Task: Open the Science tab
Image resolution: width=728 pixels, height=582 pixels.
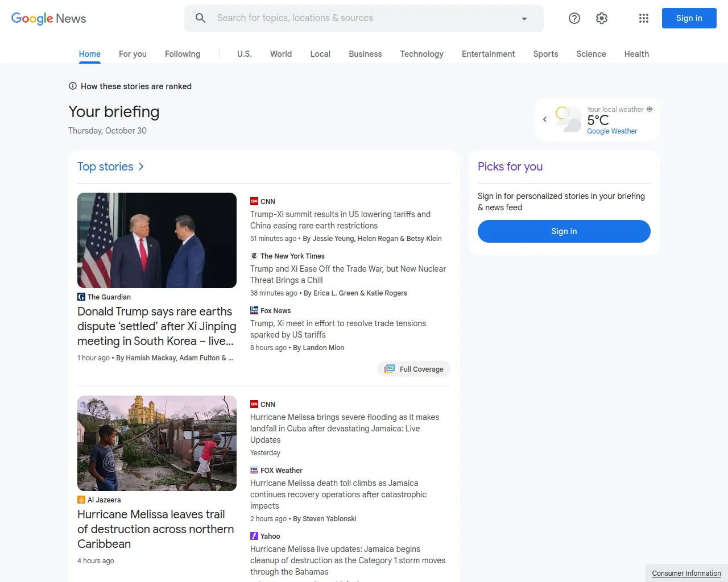Action: click(591, 54)
